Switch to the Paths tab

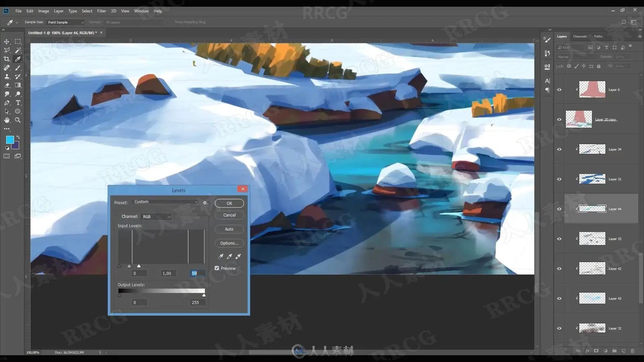pyautogui.click(x=598, y=36)
